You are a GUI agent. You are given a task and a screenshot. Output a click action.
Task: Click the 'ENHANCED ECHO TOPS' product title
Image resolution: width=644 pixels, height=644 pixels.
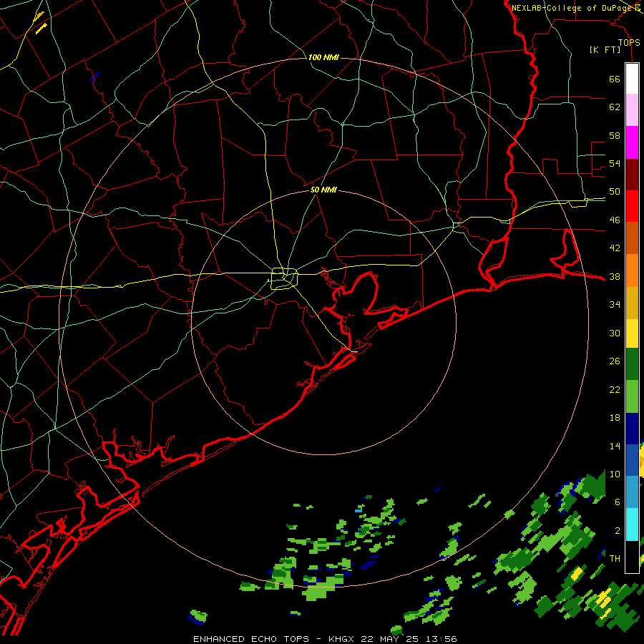tap(251, 639)
